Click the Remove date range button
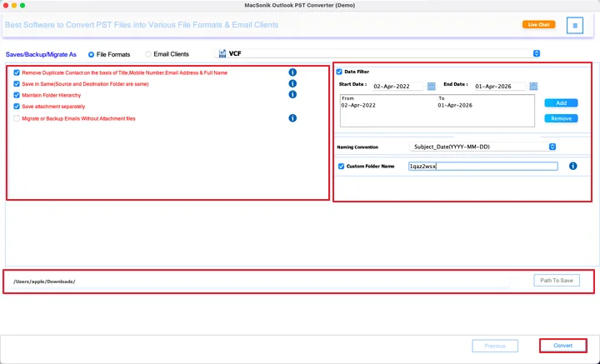600x364 pixels. [561, 118]
